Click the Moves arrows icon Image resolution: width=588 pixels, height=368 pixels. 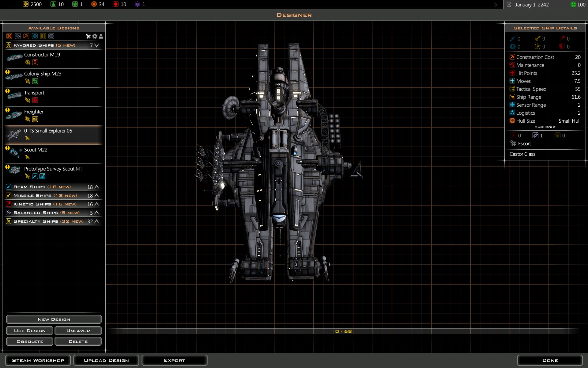coord(512,81)
